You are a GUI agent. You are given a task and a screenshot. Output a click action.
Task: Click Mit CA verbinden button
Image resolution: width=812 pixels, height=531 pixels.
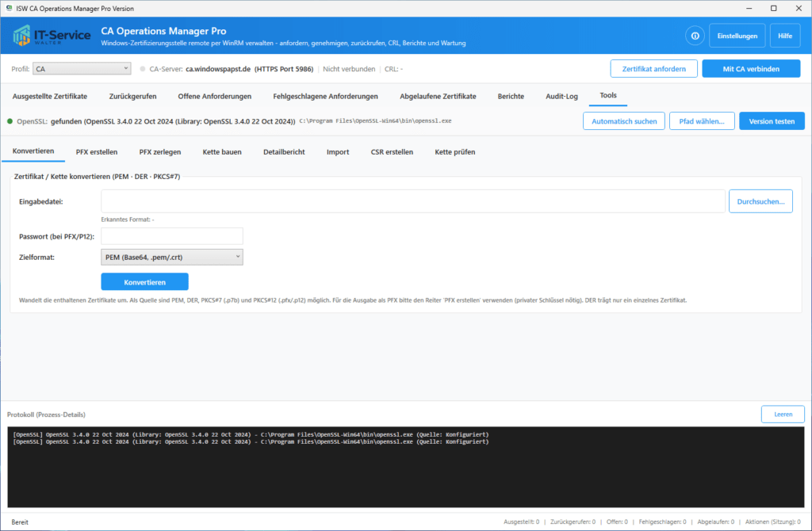[751, 69]
